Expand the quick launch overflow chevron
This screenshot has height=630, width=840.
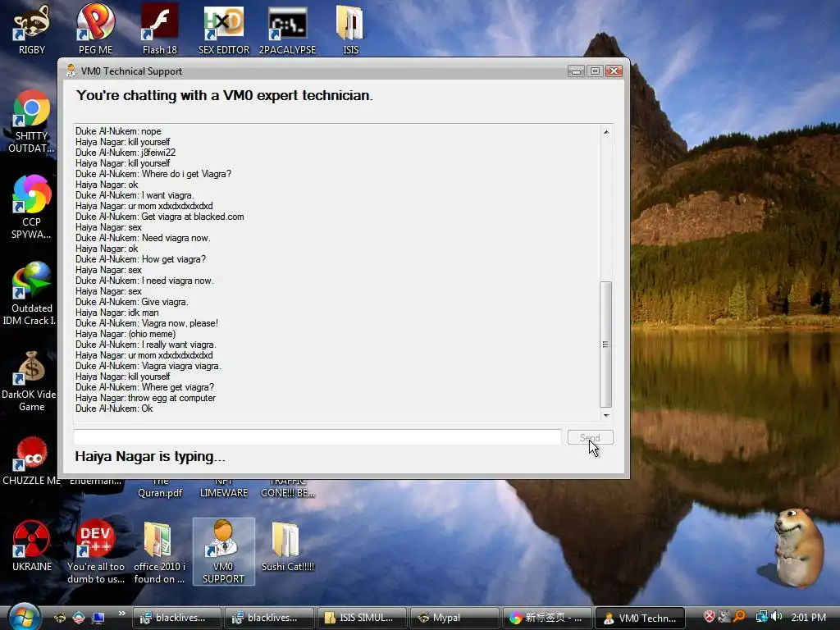121,614
